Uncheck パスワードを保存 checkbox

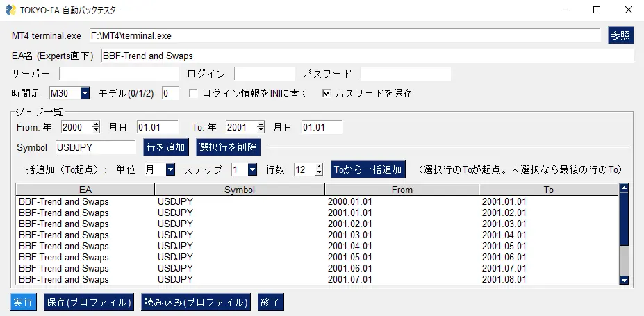(x=327, y=94)
